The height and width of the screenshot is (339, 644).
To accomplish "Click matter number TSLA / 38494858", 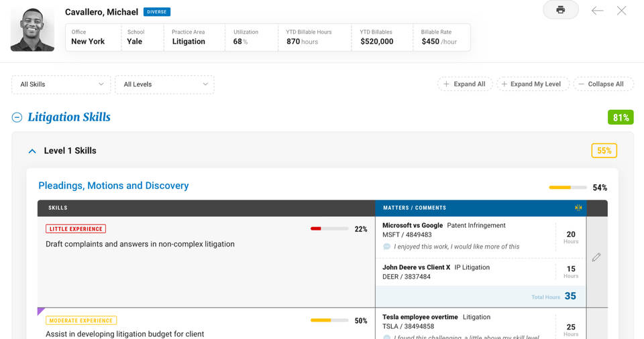I will coord(409,326).
